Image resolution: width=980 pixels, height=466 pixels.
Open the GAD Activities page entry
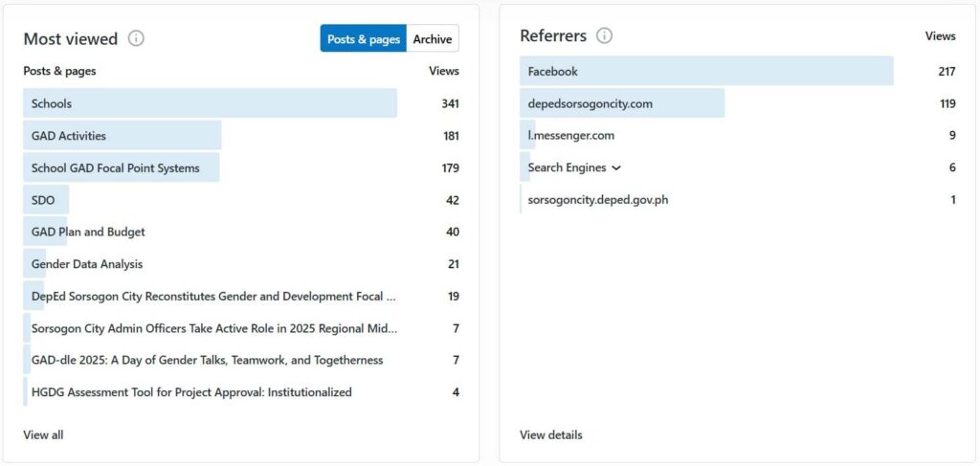tap(69, 136)
